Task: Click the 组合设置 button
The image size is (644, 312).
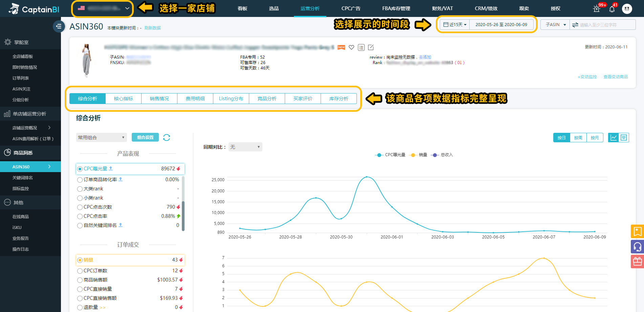Action: (x=145, y=137)
